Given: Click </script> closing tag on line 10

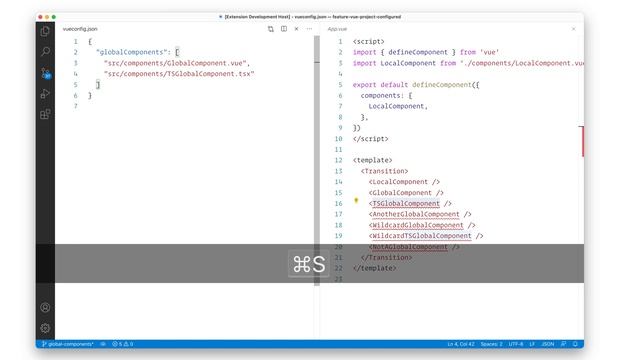Looking at the screenshot, I should [371, 139].
